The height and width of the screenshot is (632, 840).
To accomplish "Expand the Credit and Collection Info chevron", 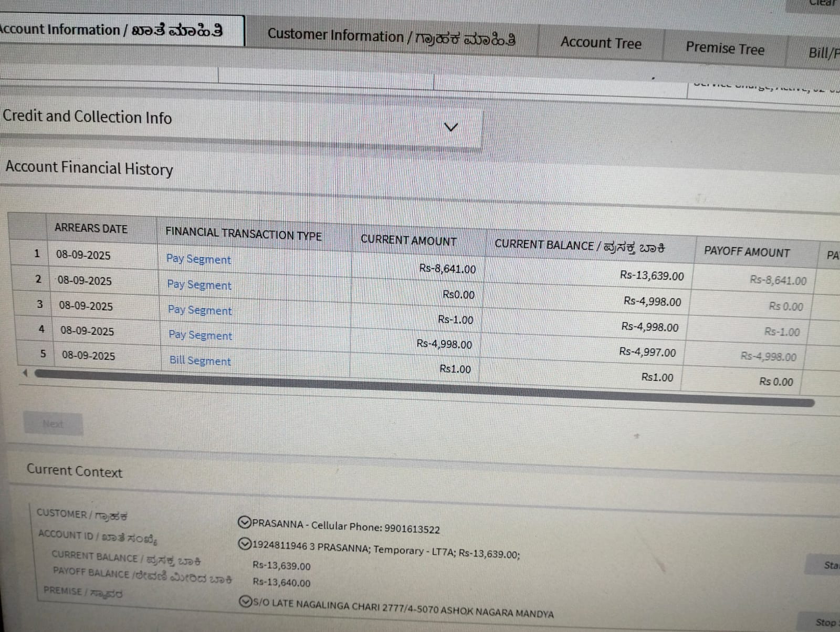I will click(x=451, y=127).
